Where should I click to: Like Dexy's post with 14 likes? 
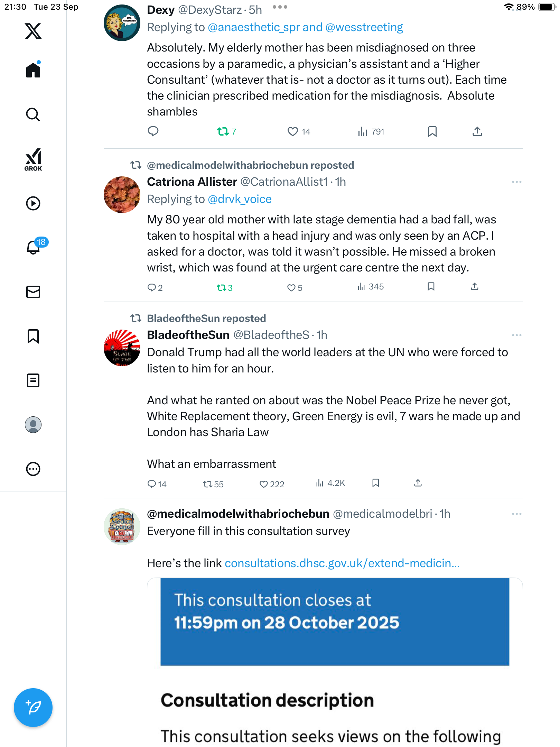(x=293, y=131)
